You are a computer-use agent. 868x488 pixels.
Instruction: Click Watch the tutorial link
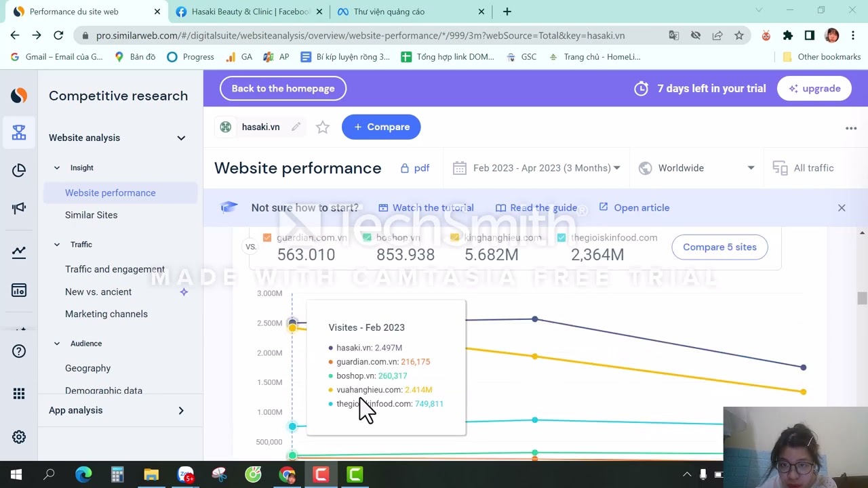[x=426, y=208]
